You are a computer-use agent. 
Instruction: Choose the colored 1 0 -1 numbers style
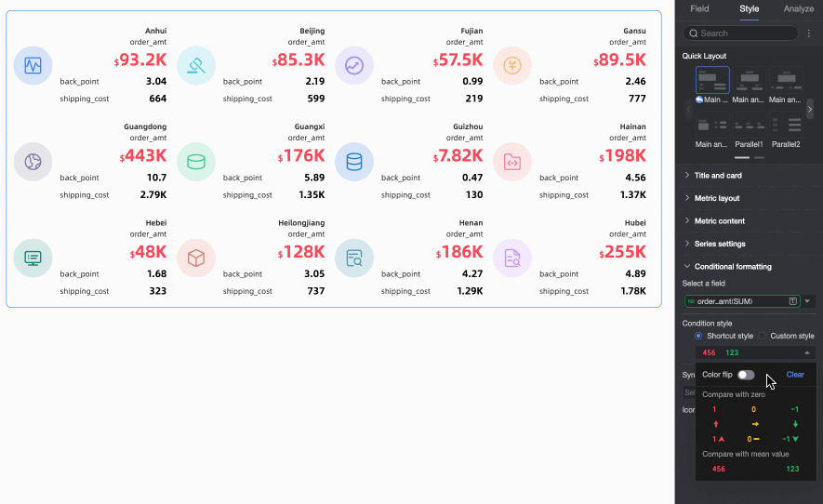click(754, 409)
